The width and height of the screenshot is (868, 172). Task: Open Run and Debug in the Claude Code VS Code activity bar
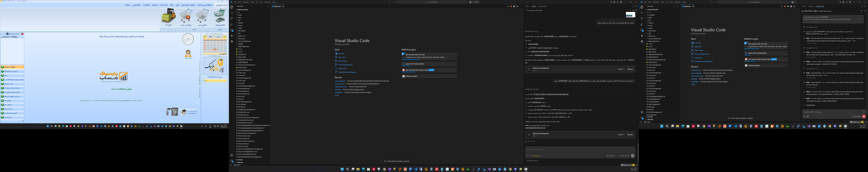pyautogui.click(x=642, y=24)
